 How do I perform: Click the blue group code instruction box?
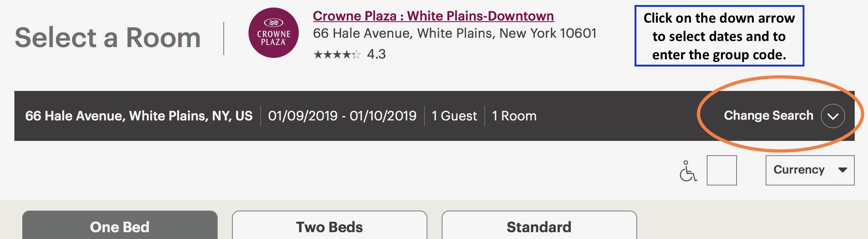pos(719,36)
